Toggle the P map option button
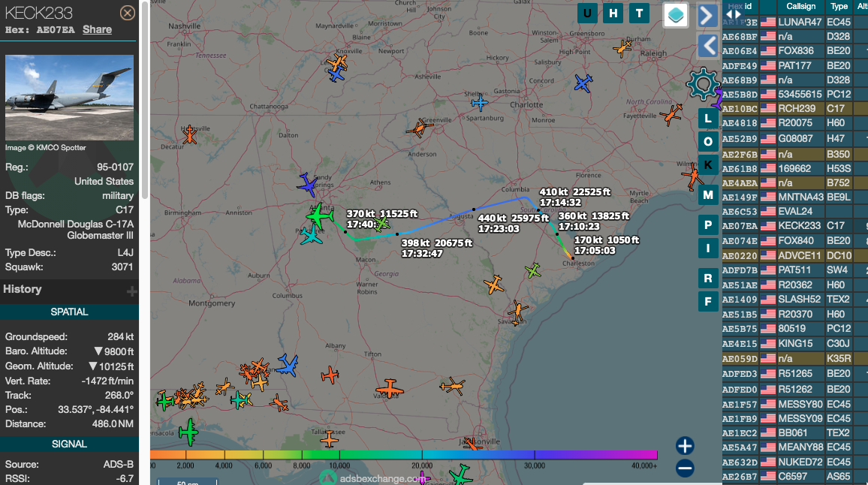This screenshot has height=485, width=868. point(708,224)
